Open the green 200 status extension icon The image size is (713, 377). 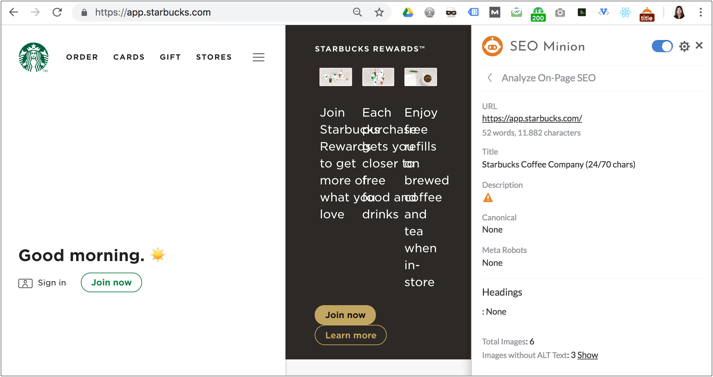pyautogui.click(x=538, y=14)
